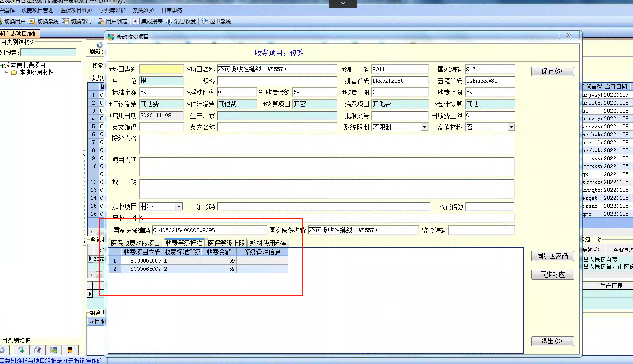This screenshot has height=364, width=633.
Task: Open the 高值材料 dropdown
Action: (511, 127)
